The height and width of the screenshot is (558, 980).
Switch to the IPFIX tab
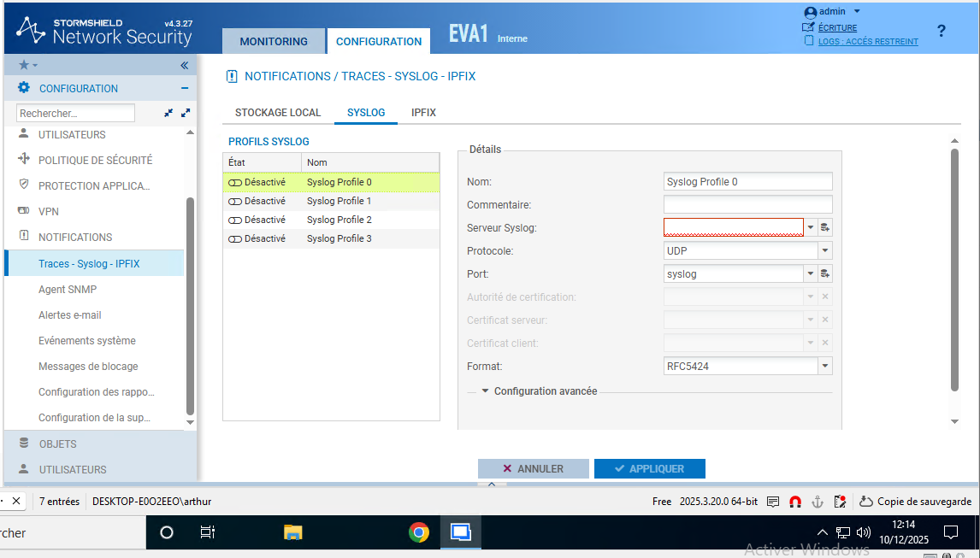tap(423, 113)
